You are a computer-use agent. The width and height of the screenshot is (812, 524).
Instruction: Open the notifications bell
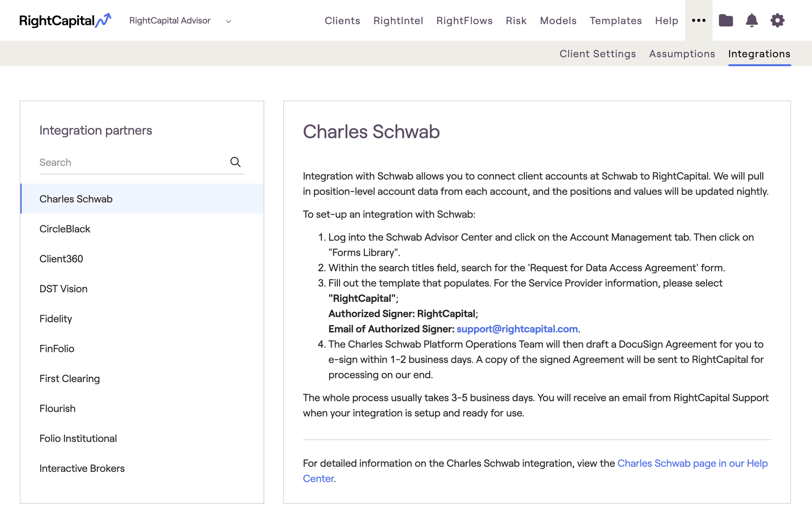[x=752, y=20]
